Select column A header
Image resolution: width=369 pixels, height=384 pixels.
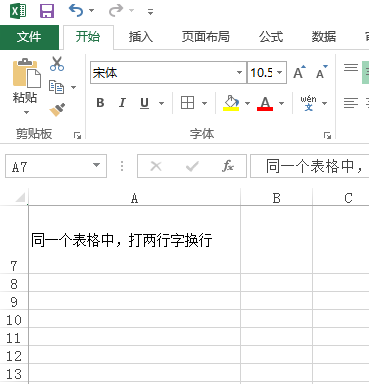click(x=134, y=198)
